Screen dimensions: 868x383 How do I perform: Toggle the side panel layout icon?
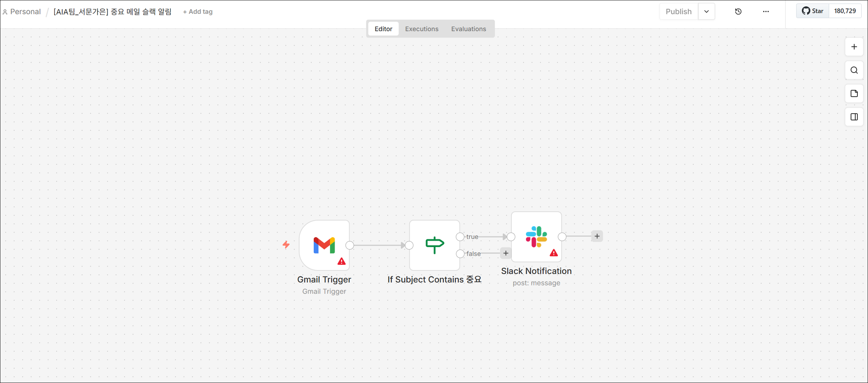[x=854, y=117]
